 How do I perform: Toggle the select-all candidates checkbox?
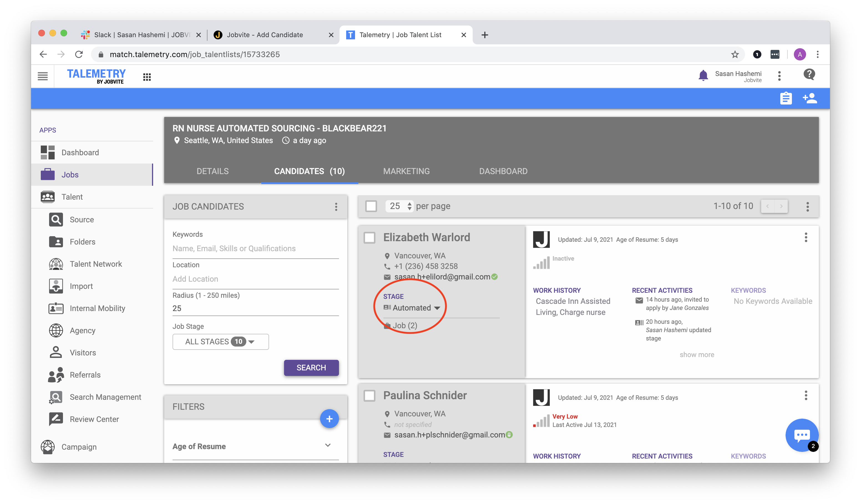pyautogui.click(x=371, y=206)
